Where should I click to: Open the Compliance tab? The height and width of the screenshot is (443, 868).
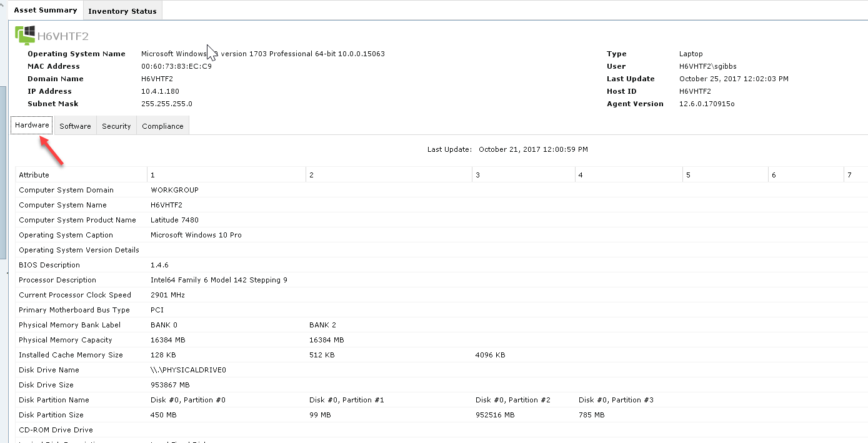(x=162, y=126)
